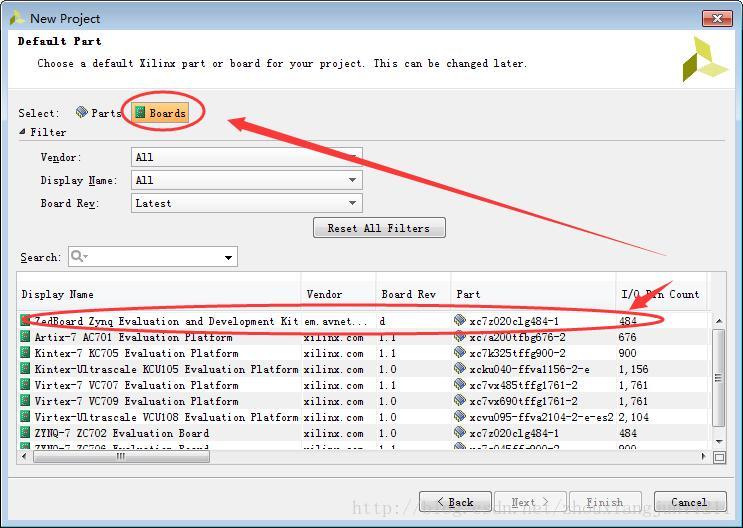Open the Display Name dropdown
This screenshot has width=743, height=528.
tap(246, 180)
